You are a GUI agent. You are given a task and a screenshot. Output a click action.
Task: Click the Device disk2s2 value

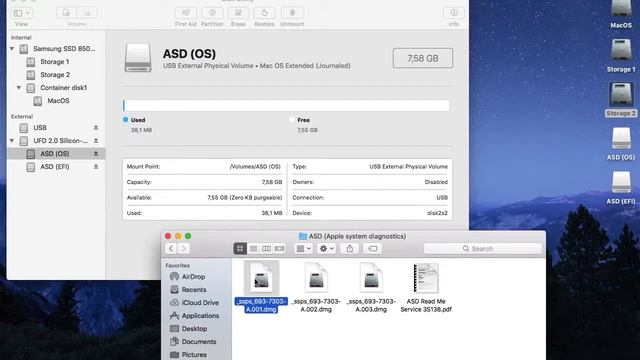pos(437,213)
